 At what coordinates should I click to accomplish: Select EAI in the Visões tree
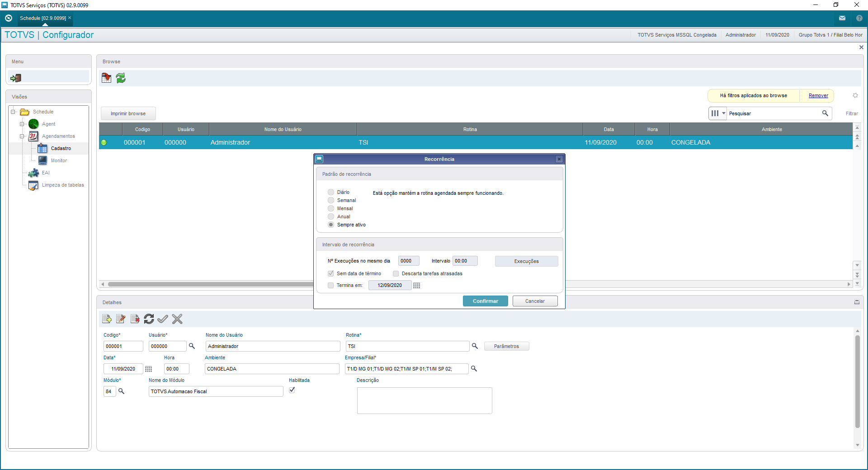coord(46,173)
